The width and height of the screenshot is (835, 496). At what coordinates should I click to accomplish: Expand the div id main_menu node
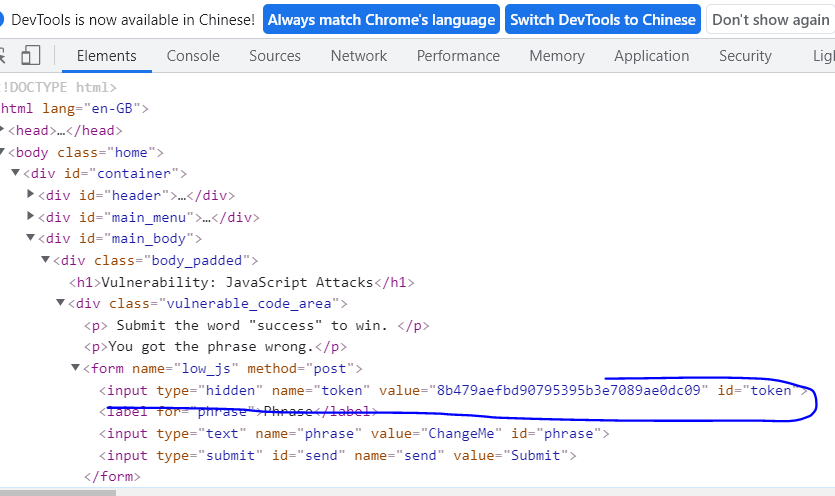(30, 216)
